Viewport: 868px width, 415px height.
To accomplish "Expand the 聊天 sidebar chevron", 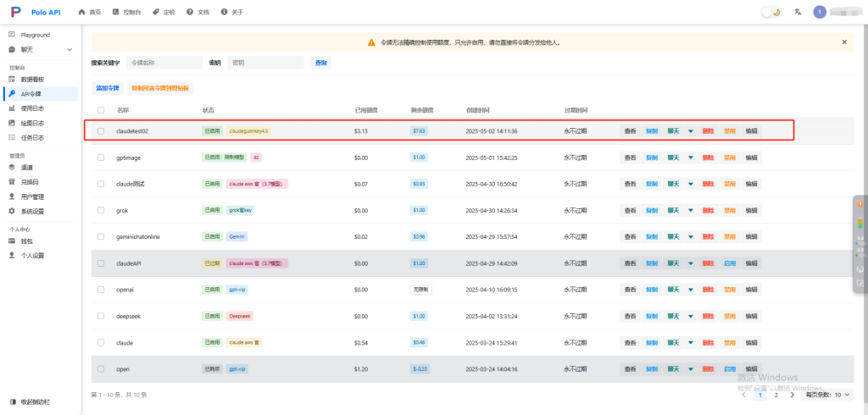I will coord(70,50).
